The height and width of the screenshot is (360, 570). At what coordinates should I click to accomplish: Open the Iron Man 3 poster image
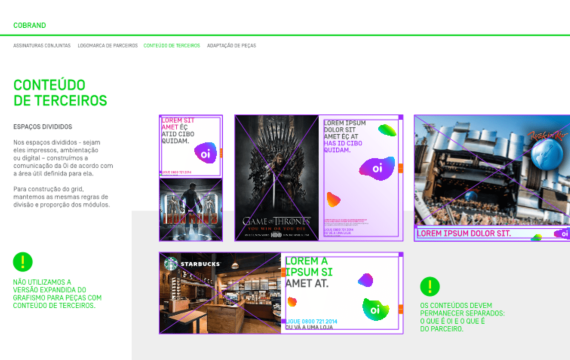click(191, 209)
